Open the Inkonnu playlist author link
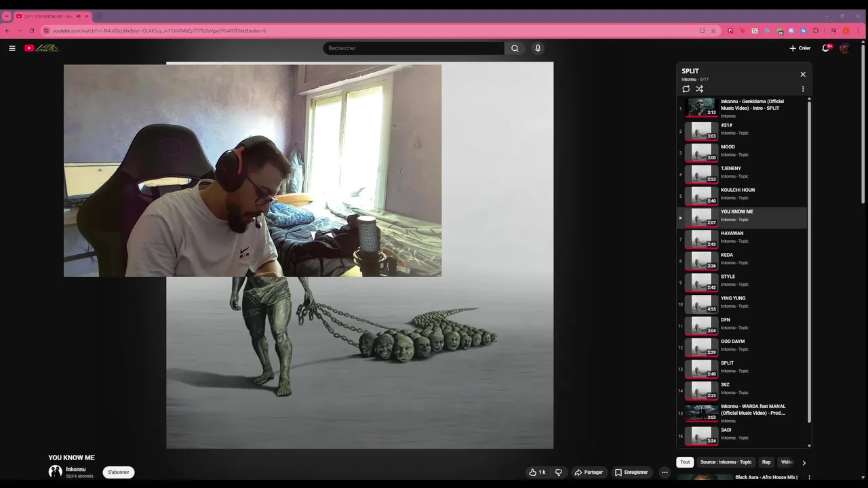The image size is (868, 488). coord(689,79)
